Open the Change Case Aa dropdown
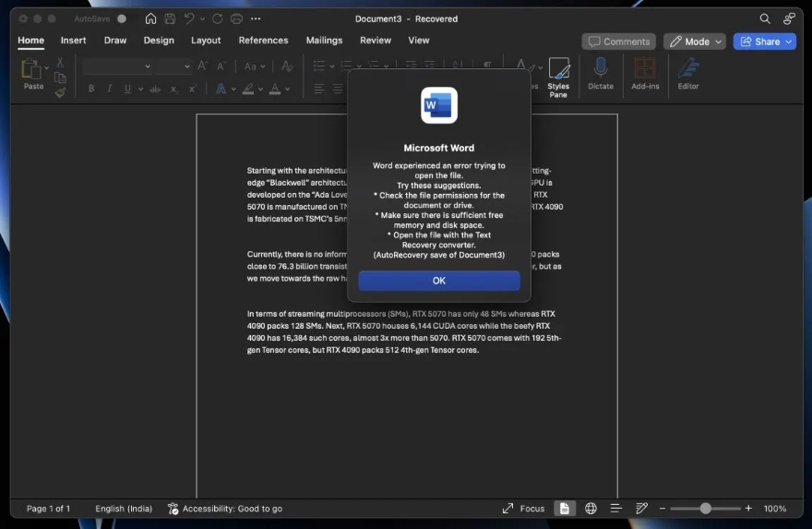The image size is (812, 529). tap(255, 66)
